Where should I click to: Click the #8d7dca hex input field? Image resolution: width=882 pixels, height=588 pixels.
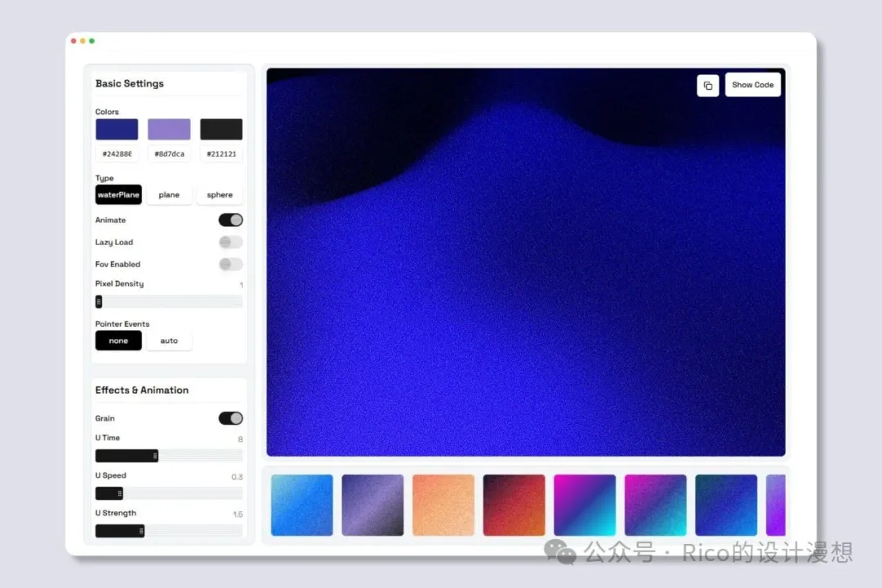[x=169, y=154]
